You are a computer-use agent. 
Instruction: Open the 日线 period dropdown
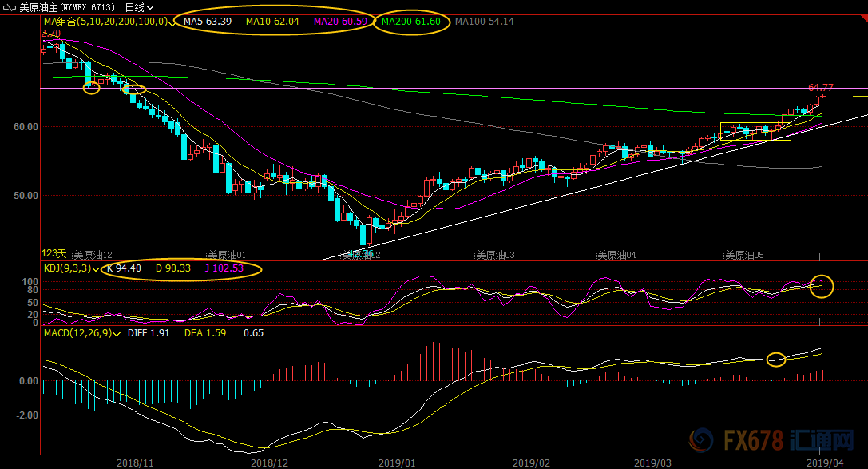coord(139,6)
